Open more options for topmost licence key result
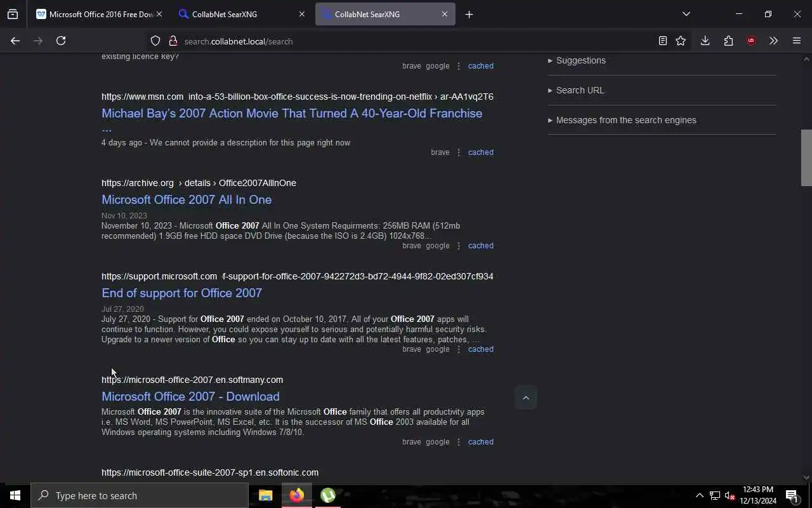The height and width of the screenshot is (508, 812). [459, 66]
